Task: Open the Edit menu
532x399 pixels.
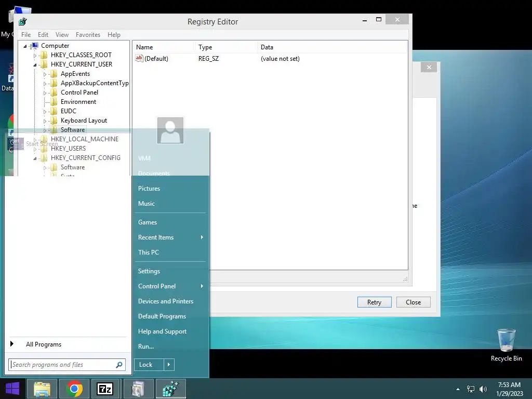Action: click(x=43, y=35)
